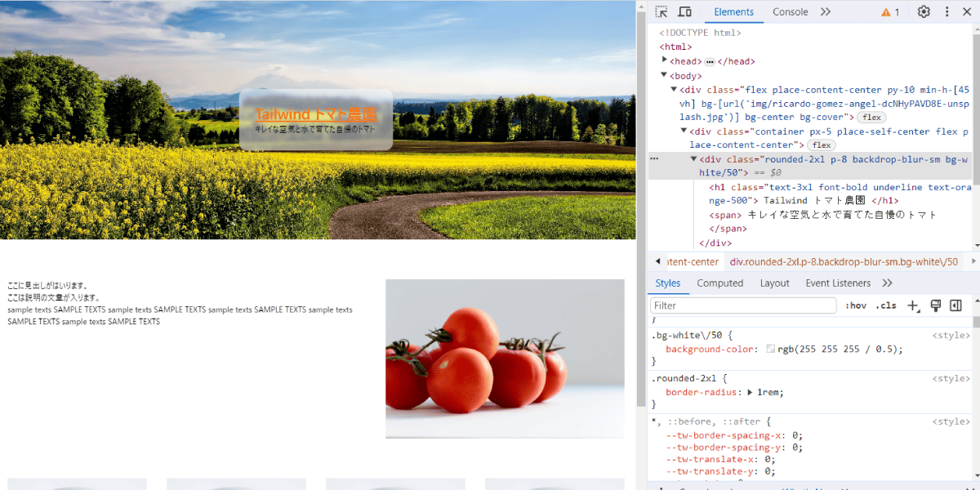This screenshot has height=490, width=980.
Task: Open the background-color swatch color picker
Action: click(771, 350)
